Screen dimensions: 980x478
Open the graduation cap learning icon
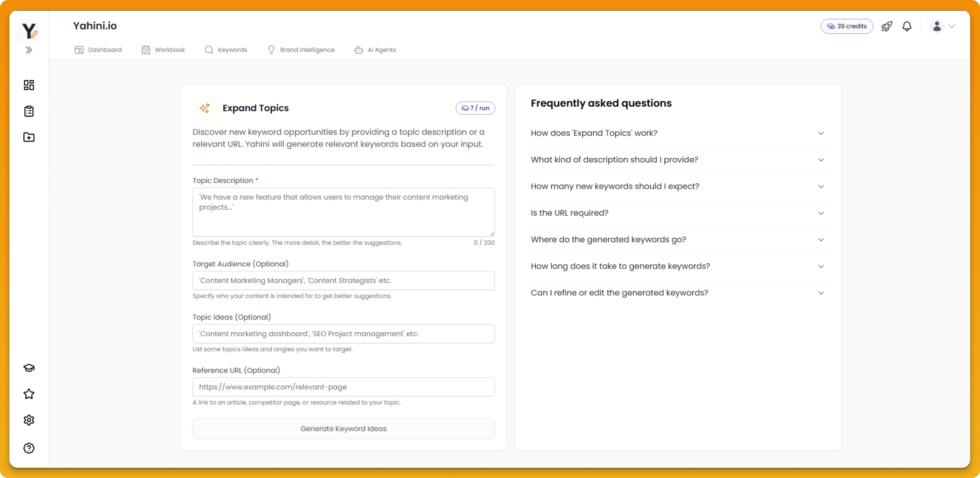[29, 368]
